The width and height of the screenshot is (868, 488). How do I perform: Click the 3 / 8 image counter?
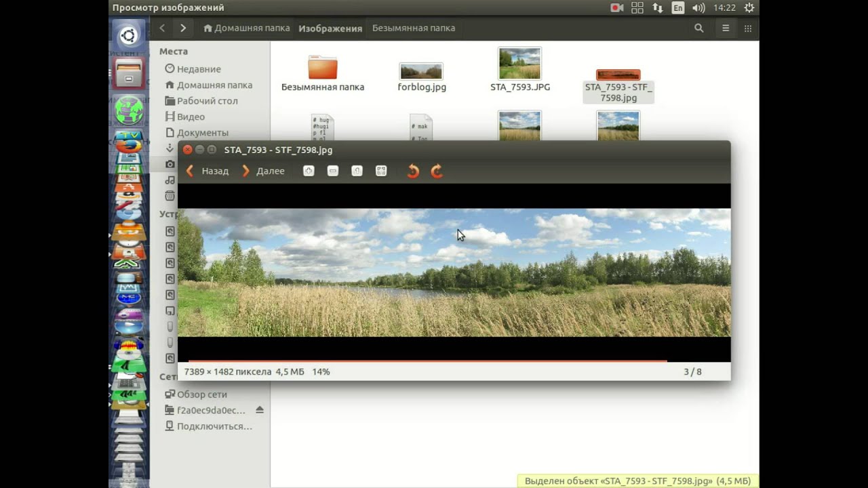pyautogui.click(x=692, y=372)
